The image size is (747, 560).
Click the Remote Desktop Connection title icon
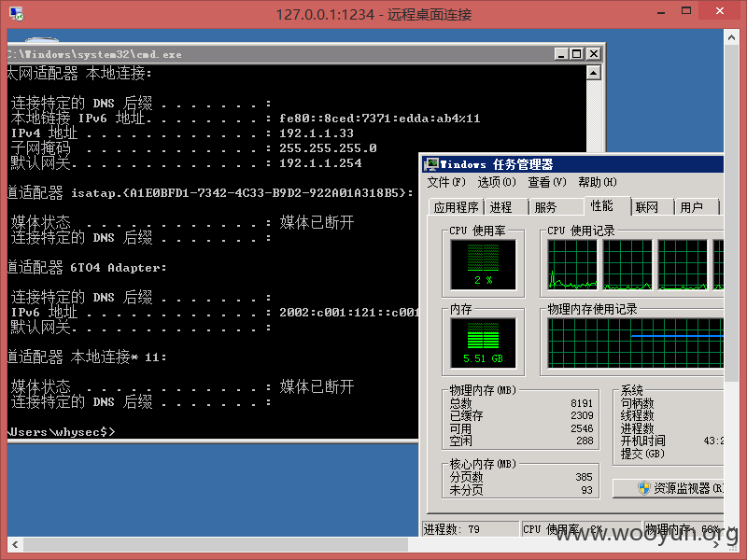click(16, 14)
